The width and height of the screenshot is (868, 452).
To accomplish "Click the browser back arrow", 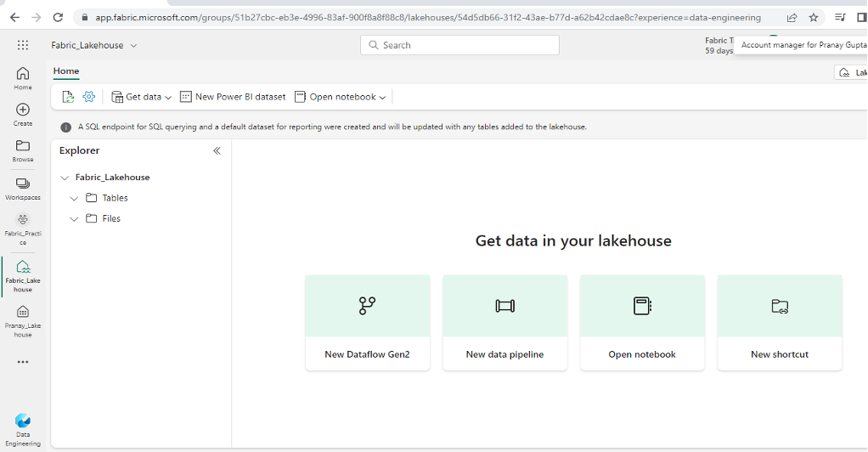I will point(15,17).
